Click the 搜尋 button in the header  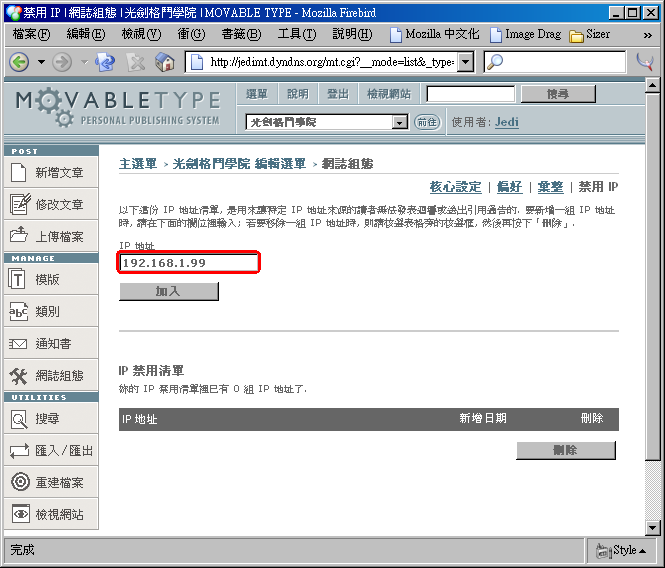pos(558,94)
